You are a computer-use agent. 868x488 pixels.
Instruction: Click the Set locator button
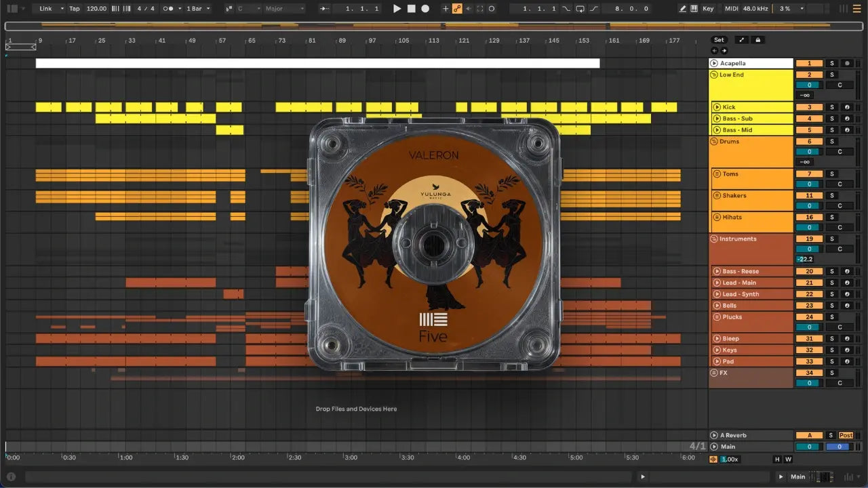719,40
